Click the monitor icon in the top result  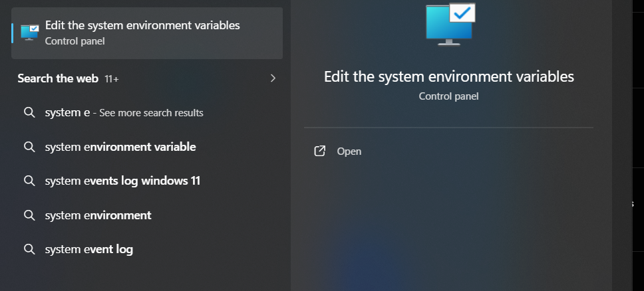[29, 33]
